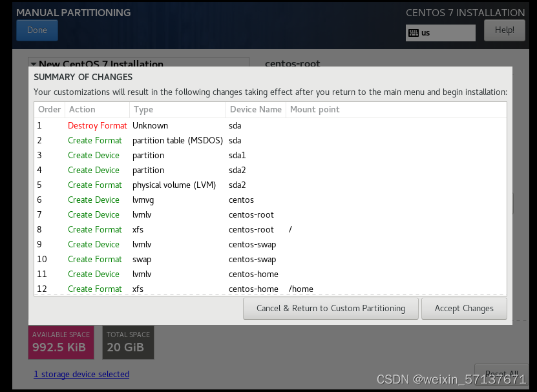Click order number 12
Image resolution: width=537 pixels, height=392 pixels.
click(42, 289)
